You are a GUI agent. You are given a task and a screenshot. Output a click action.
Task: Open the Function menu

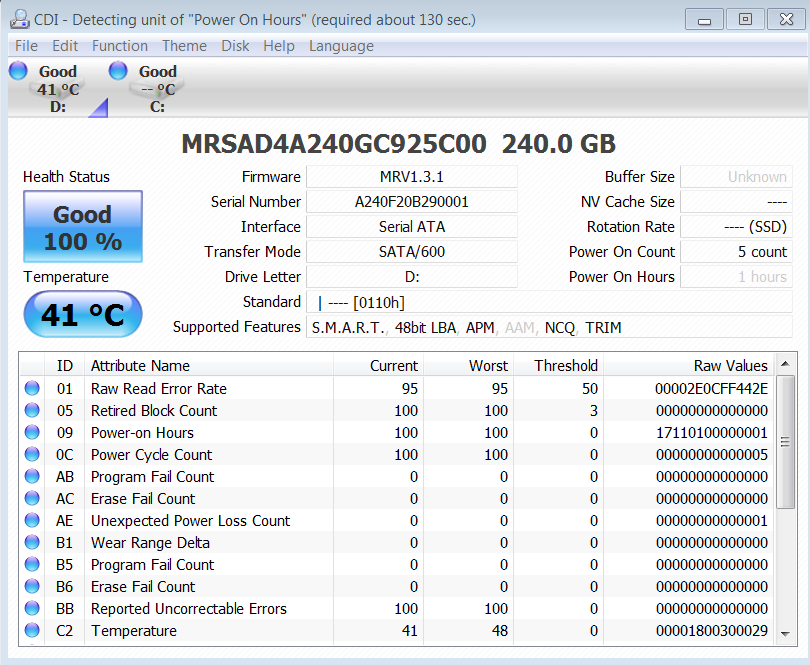pyautogui.click(x=119, y=46)
